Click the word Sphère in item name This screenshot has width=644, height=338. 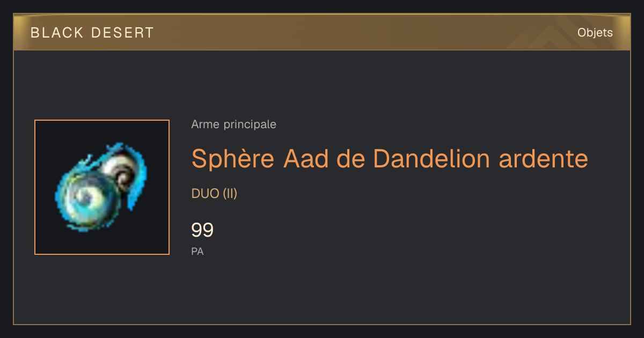[x=233, y=158]
